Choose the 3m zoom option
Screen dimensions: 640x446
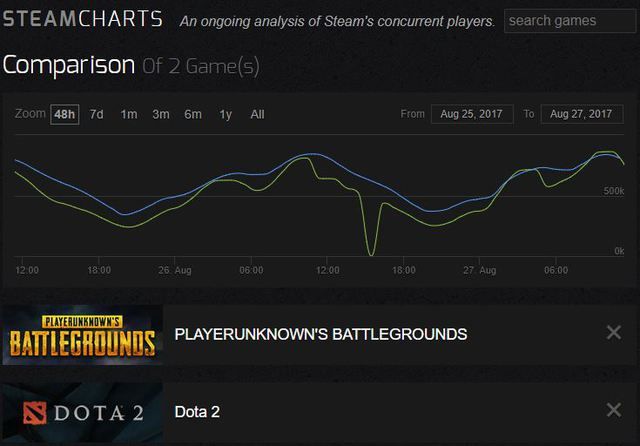pos(161,114)
